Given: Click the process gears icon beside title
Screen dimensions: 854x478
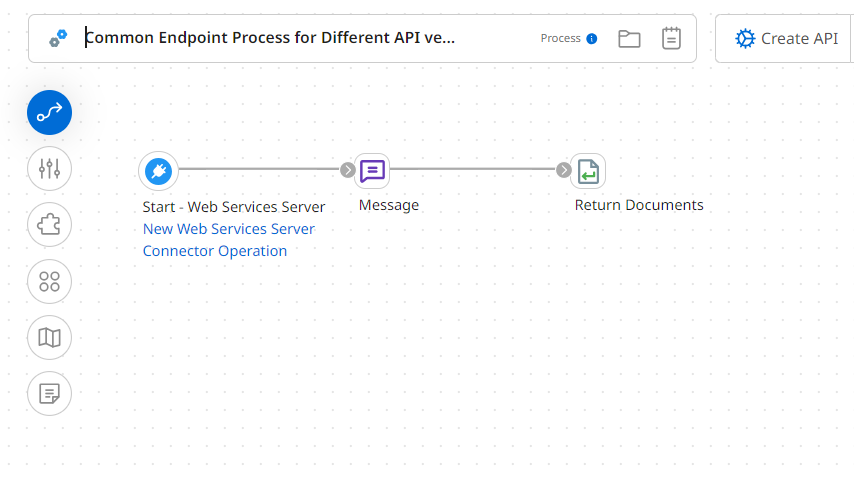Looking at the screenshot, I should 58,39.
